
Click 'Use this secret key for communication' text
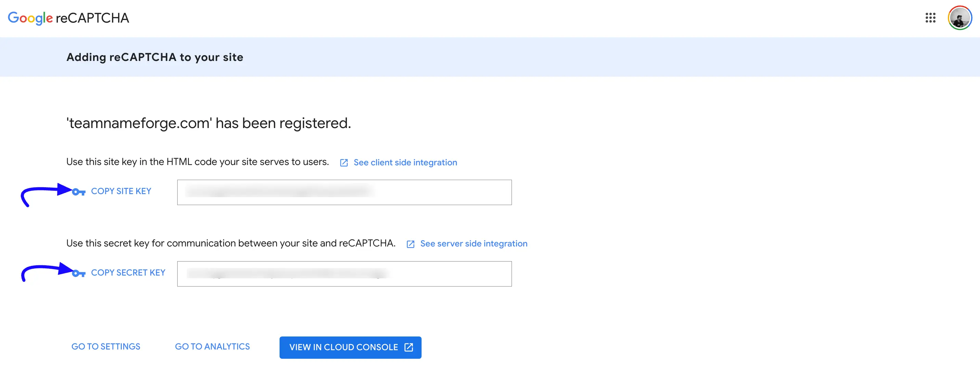coord(231,243)
